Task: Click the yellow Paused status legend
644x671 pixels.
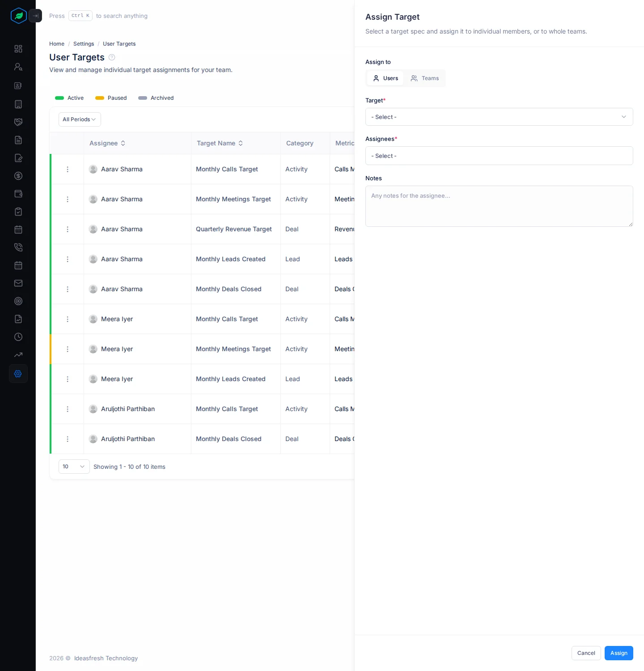Action: pyautogui.click(x=111, y=98)
